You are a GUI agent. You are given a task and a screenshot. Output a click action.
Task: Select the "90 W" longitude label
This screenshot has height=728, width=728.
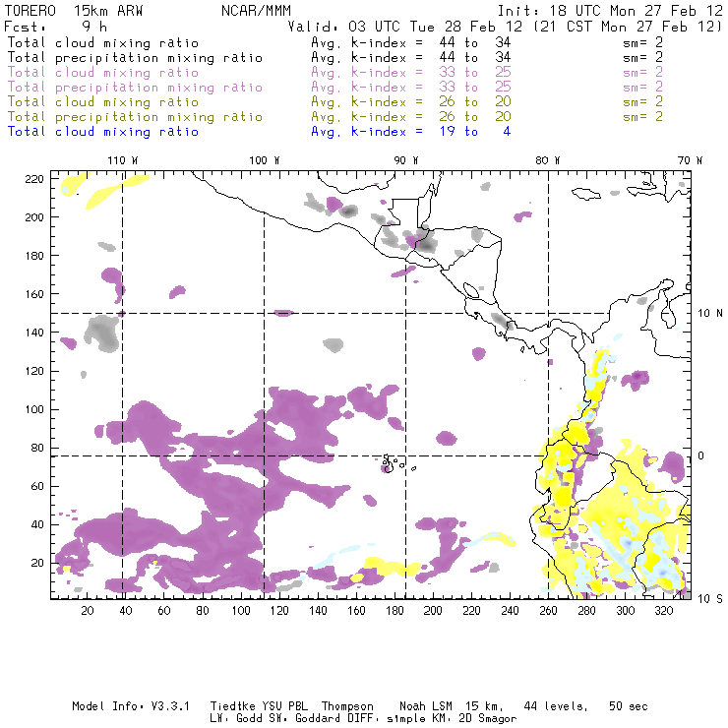[x=406, y=160]
